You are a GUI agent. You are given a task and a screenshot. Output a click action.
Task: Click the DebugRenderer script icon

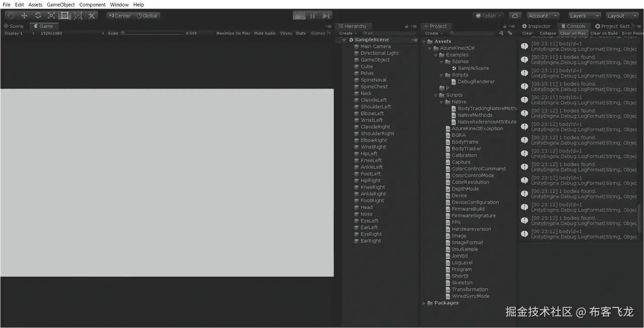pos(454,82)
